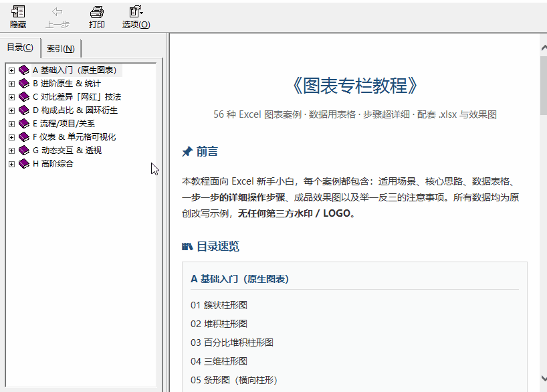
Task: Click the A 基础入门 section heading in content
Action: [240, 279]
